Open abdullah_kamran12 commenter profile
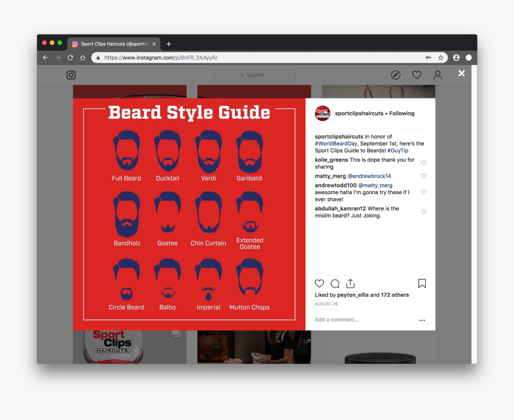The height and width of the screenshot is (420, 514). [340, 209]
